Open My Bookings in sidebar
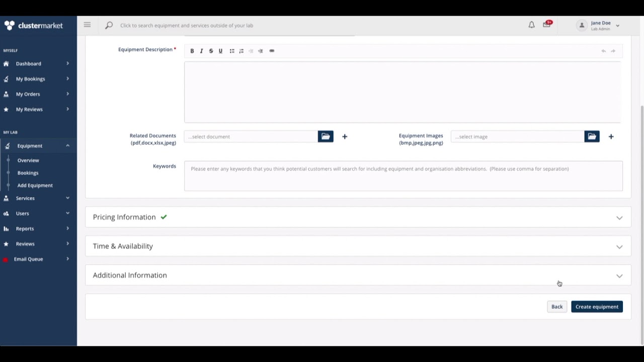Screen dimensions: 644x362 point(38,78)
